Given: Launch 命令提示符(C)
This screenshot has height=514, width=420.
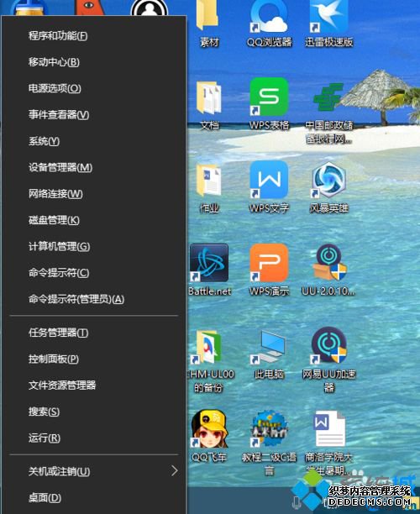Looking at the screenshot, I should click(x=94, y=273).
